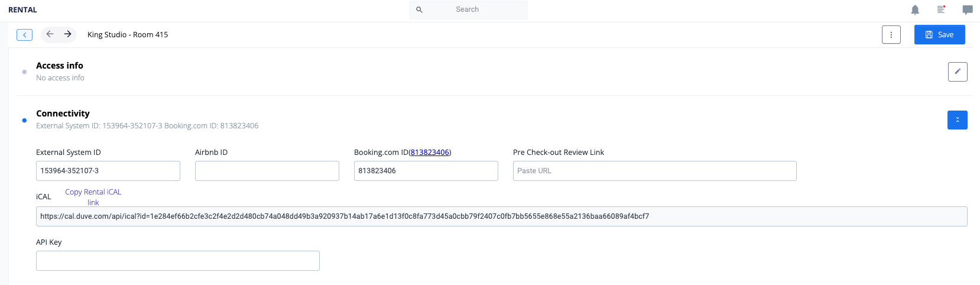Open the notifications bell
Screen dimensions: 980x285
(915, 10)
